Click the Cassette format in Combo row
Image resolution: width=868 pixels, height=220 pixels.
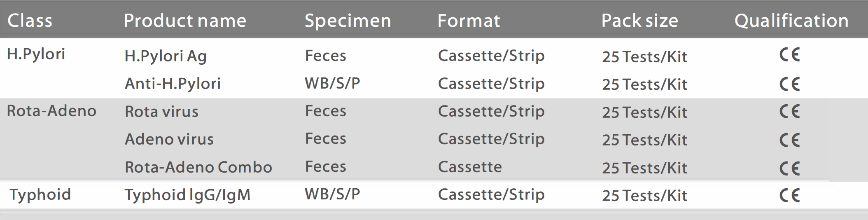470,167
